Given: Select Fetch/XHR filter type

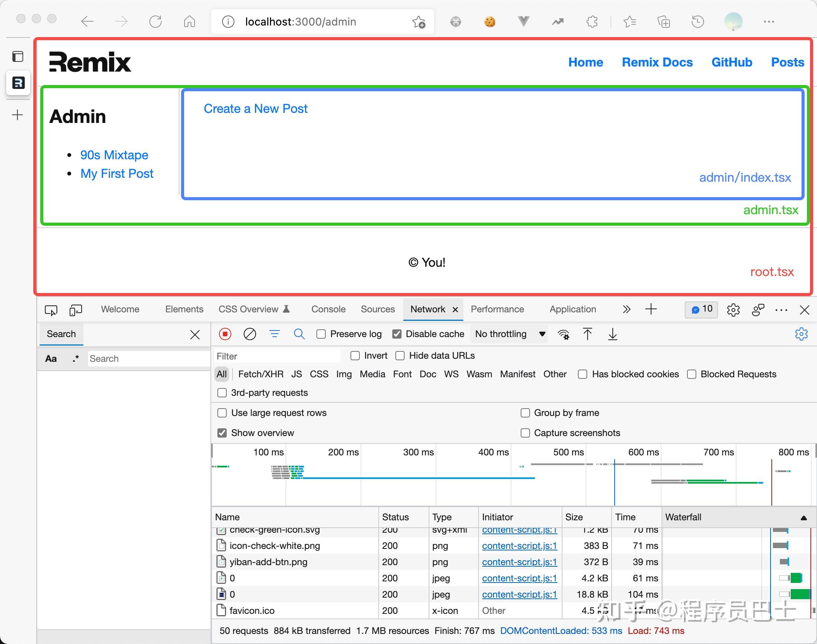Looking at the screenshot, I should pyautogui.click(x=261, y=374).
